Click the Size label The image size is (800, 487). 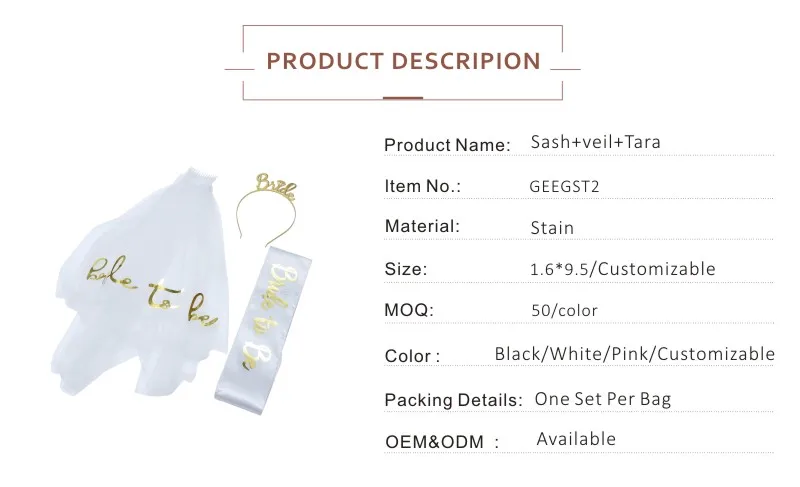point(405,269)
